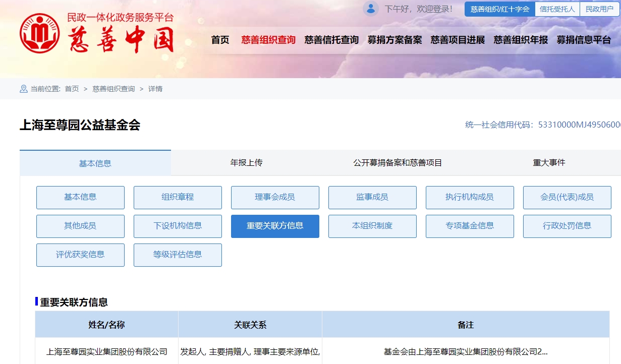Click the 发起人, 主要捐赠人 relationship cell
Screen dimensions: 621x364
(250, 351)
